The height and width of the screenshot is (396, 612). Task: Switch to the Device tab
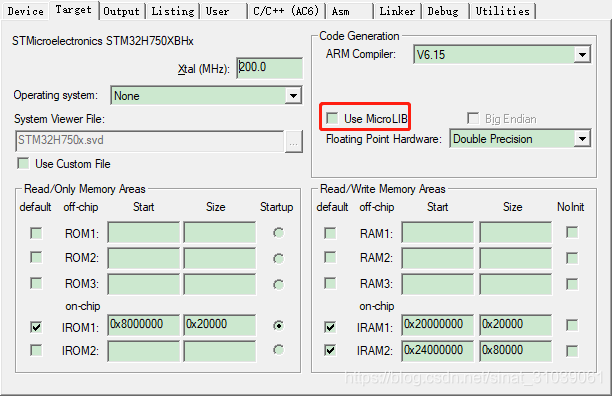[x=25, y=11]
